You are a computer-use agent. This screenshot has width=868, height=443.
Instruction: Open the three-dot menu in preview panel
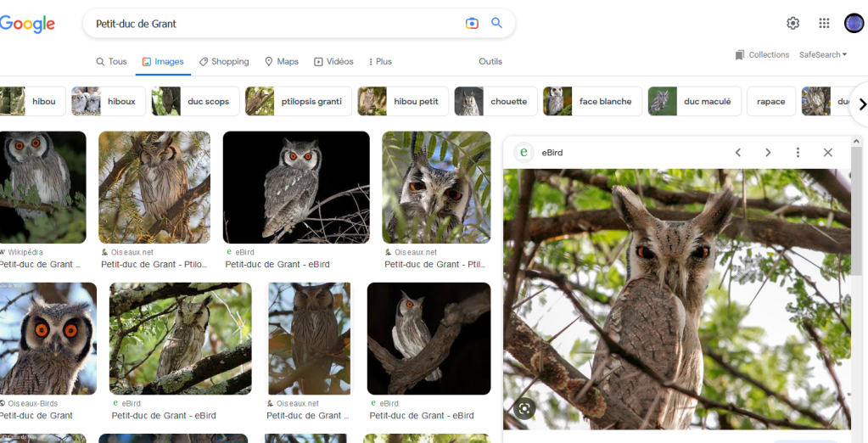click(x=798, y=153)
